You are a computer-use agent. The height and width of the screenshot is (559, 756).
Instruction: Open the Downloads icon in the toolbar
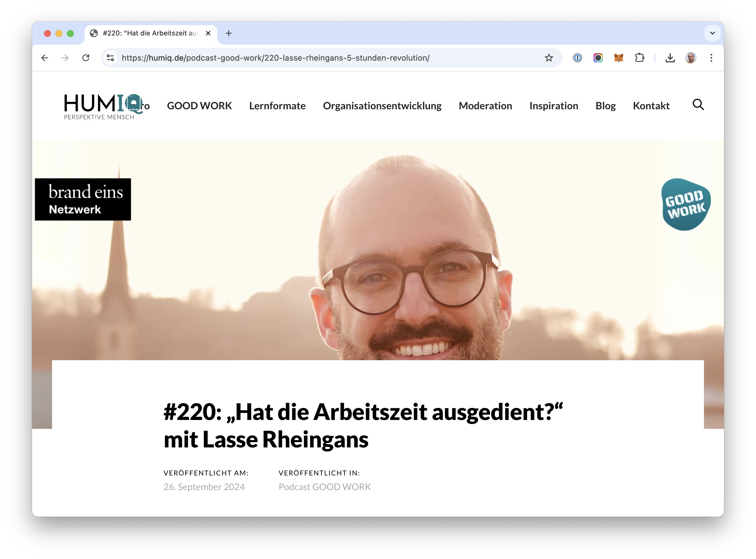tap(670, 58)
